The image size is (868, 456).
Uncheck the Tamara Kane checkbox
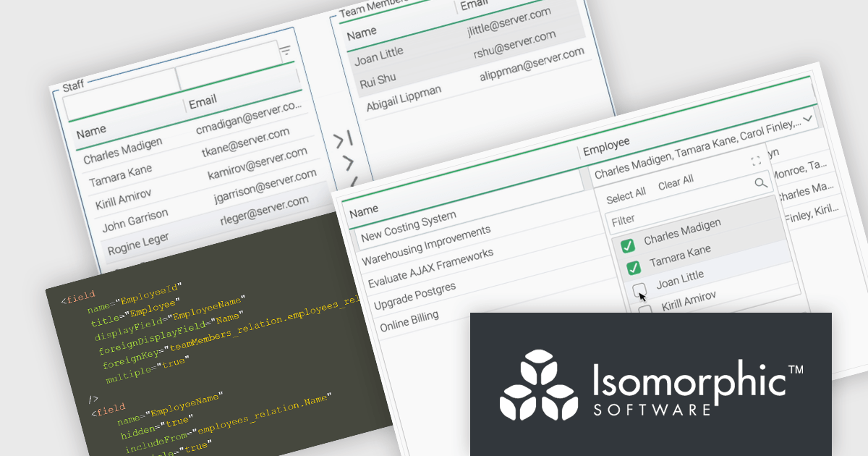[634, 268]
